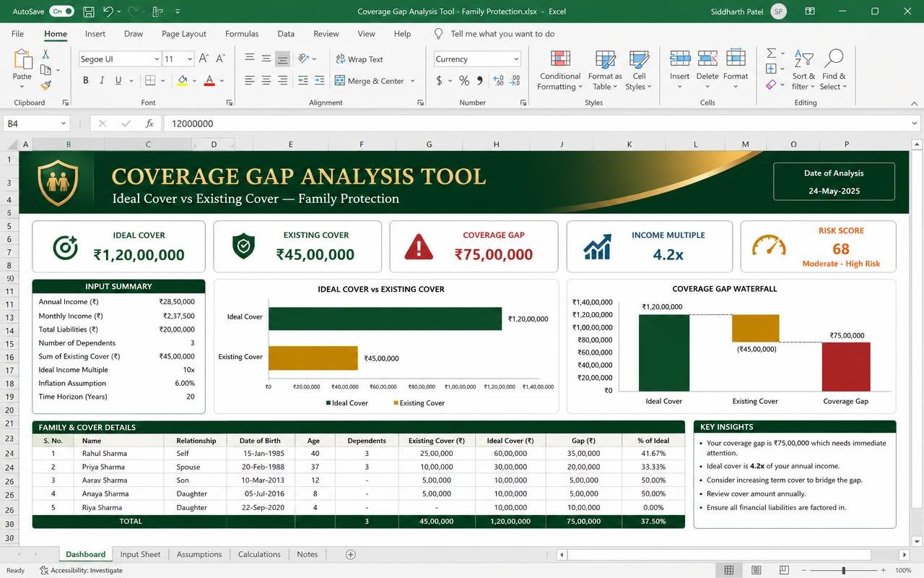Click the Comma Style icon
This screenshot has width=924, height=578.
tap(479, 81)
